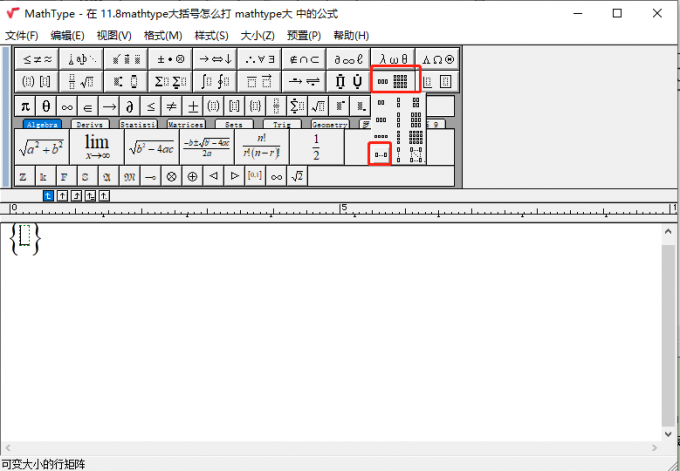Screen dimensions: 680x471
Task: Switch to the Derivs tab
Action: tap(90, 124)
